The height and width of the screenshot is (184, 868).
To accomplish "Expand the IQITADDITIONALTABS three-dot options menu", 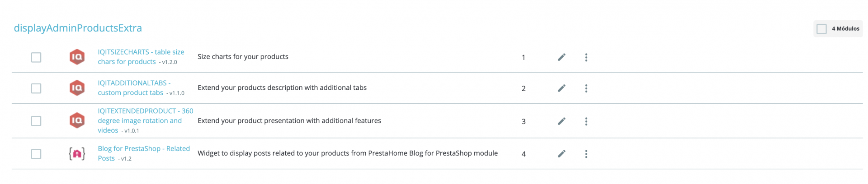I will coord(586,88).
